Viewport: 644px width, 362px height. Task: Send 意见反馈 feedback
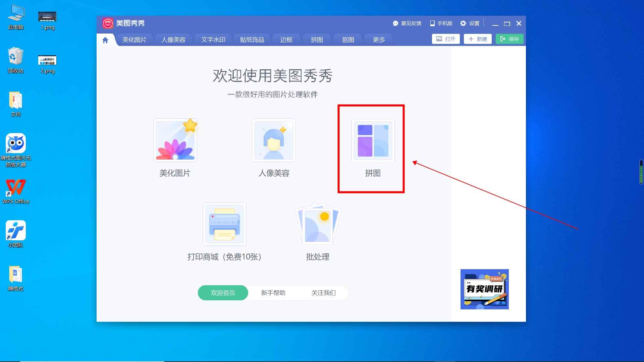coord(407,23)
